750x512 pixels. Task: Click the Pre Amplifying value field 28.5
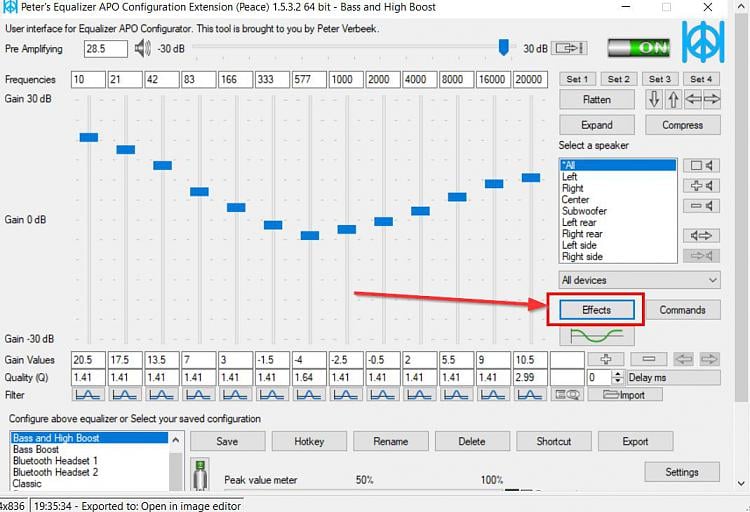106,49
